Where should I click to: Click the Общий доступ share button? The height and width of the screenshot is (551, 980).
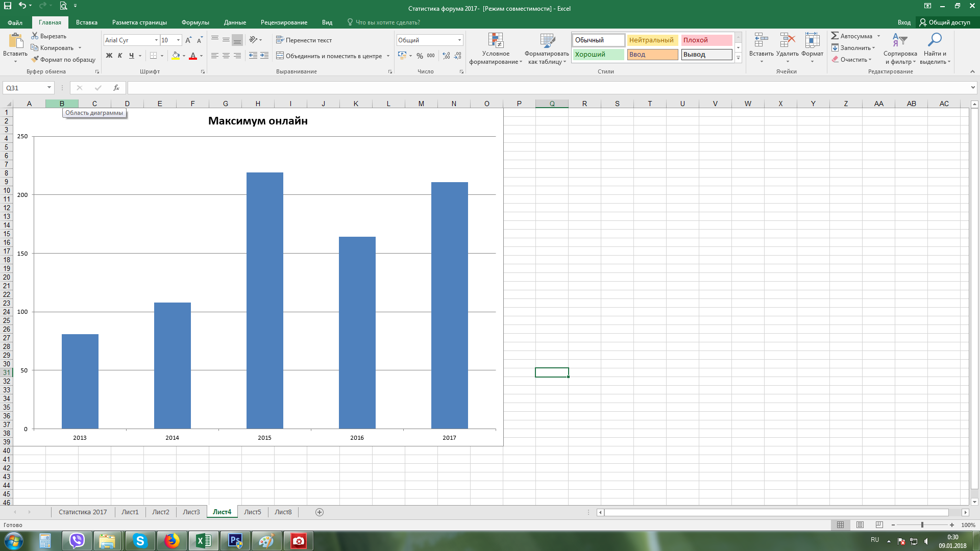point(944,22)
